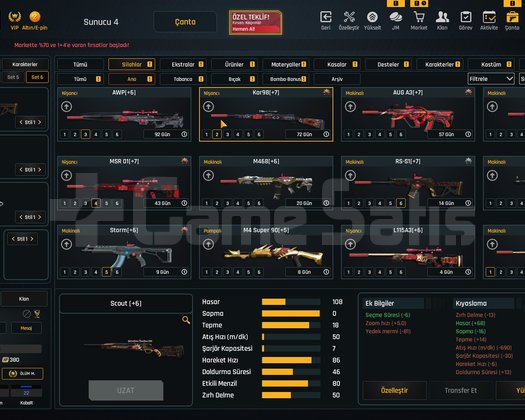Click the upgrade arrow on M4 Super 90[+5]
Image resolution: width=525 pixels, height=420 pixels.
(208, 244)
